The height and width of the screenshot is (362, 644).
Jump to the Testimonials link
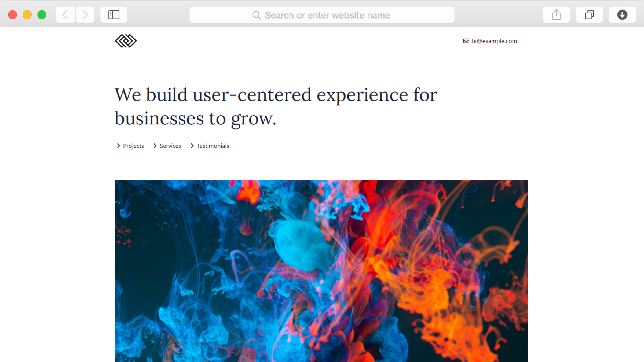(213, 146)
